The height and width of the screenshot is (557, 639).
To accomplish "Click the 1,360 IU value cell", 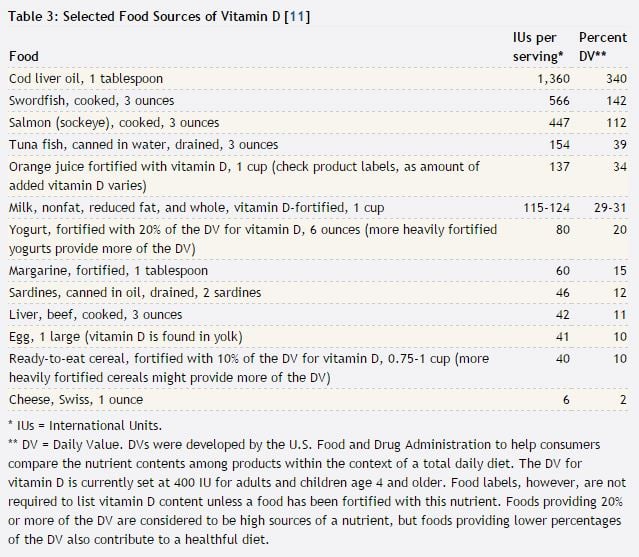I will pos(553,79).
